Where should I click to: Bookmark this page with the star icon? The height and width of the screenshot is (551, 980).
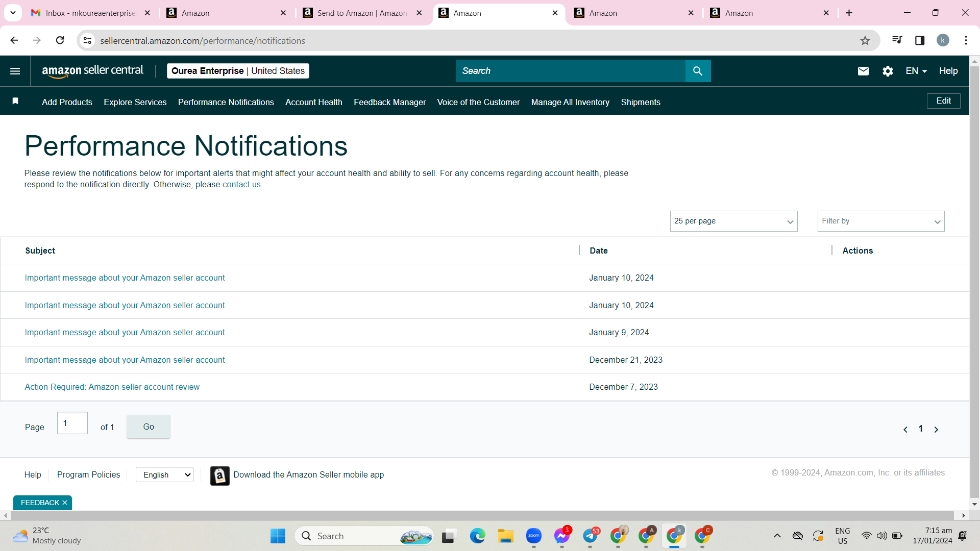coord(865,40)
